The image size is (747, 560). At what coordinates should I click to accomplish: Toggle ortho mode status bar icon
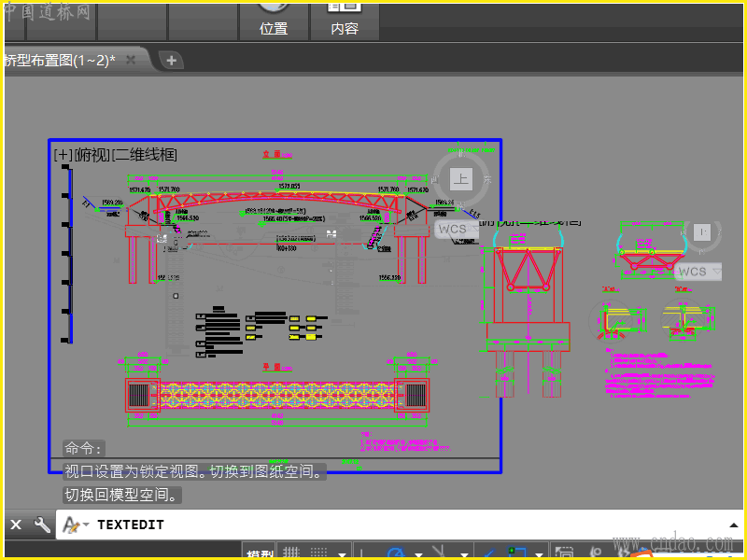[361, 553]
